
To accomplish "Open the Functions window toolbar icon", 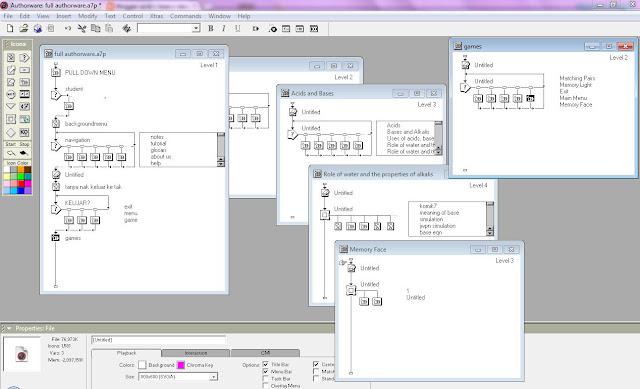I will (x=286, y=29).
